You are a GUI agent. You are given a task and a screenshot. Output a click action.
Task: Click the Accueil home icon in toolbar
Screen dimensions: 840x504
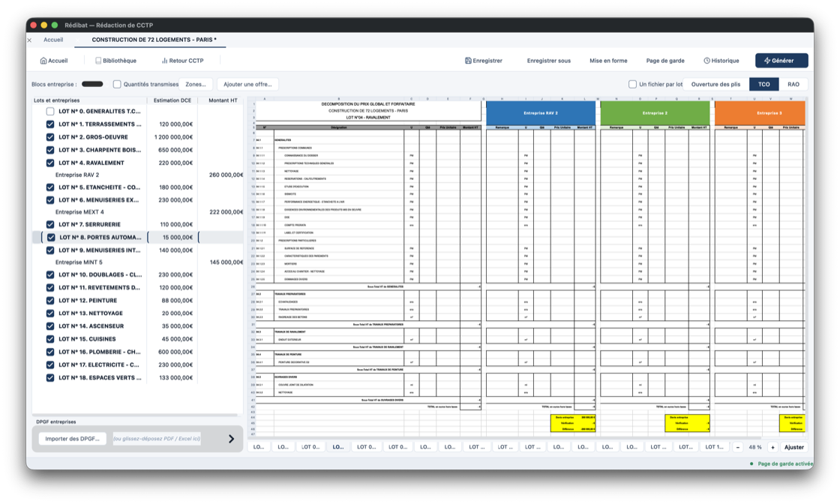tap(43, 61)
